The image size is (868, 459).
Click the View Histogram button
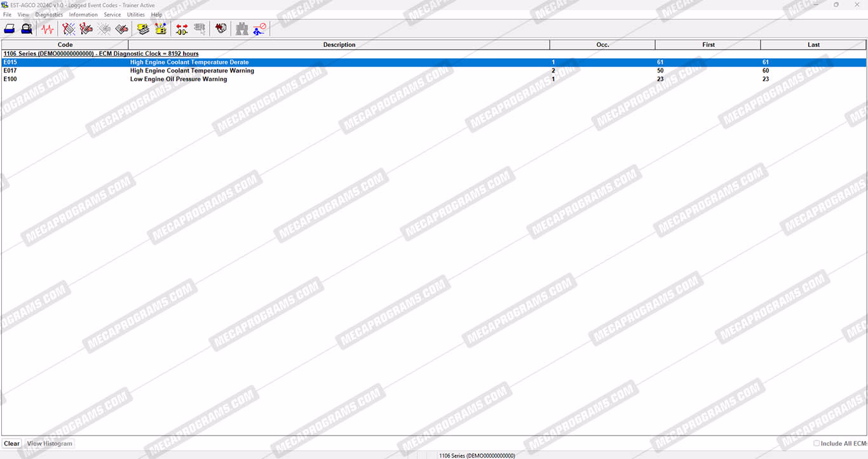tap(50, 444)
